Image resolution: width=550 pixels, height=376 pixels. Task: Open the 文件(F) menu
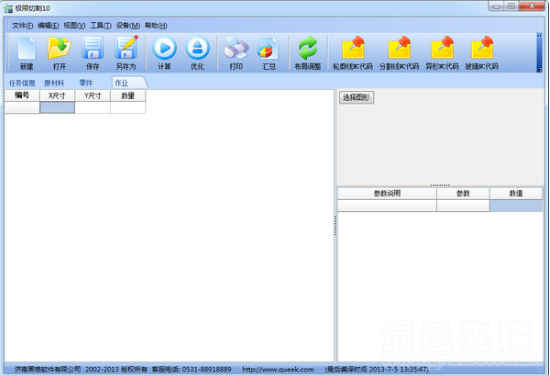22,26
